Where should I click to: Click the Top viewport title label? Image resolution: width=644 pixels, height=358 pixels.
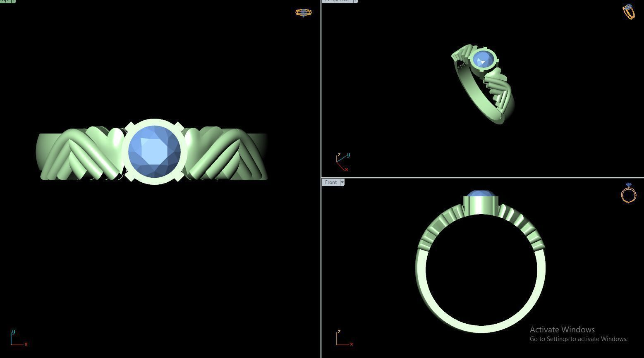(x=5, y=1)
